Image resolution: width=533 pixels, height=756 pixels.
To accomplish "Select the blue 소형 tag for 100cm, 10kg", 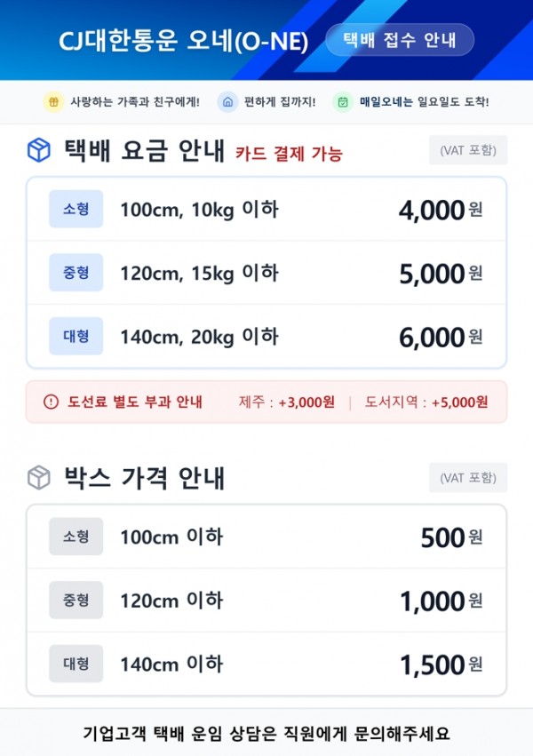I will (x=76, y=210).
